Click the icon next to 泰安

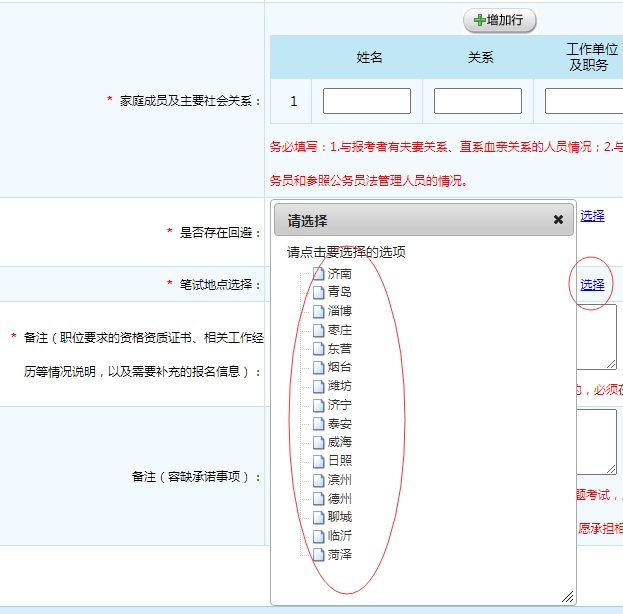click(x=319, y=424)
